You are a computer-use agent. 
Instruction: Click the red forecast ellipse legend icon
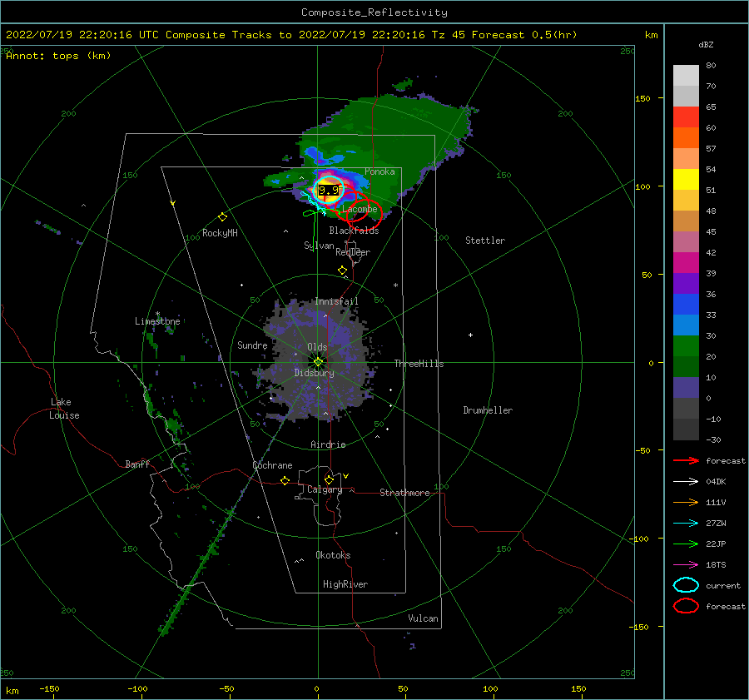[686, 606]
